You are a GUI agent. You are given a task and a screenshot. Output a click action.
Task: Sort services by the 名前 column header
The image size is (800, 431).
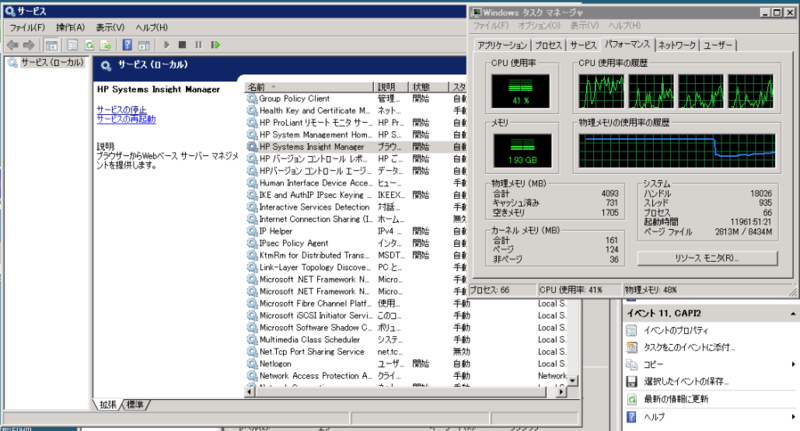click(x=309, y=87)
